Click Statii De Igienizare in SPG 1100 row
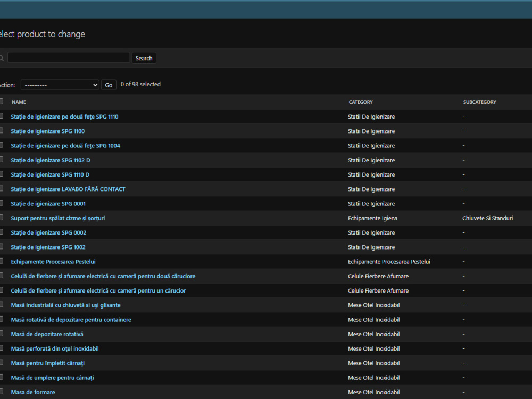The width and height of the screenshot is (532, 399). [371, 131]
